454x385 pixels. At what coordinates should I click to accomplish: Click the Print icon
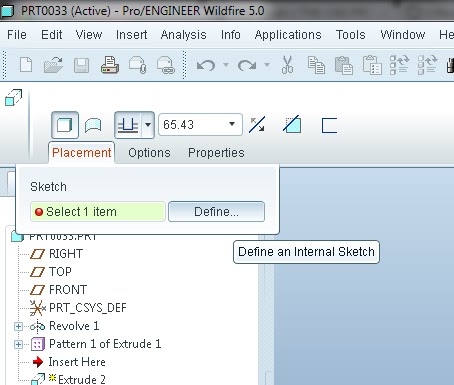pyautogui.click(x=110, y=64)
